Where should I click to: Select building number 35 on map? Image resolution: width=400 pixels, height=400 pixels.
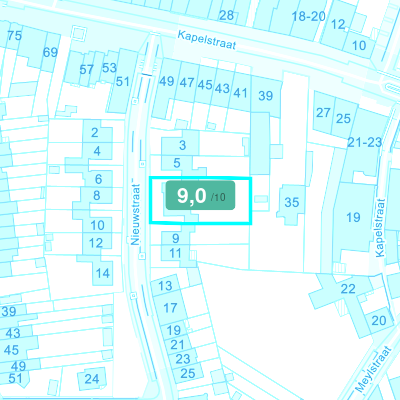point(292,202)
